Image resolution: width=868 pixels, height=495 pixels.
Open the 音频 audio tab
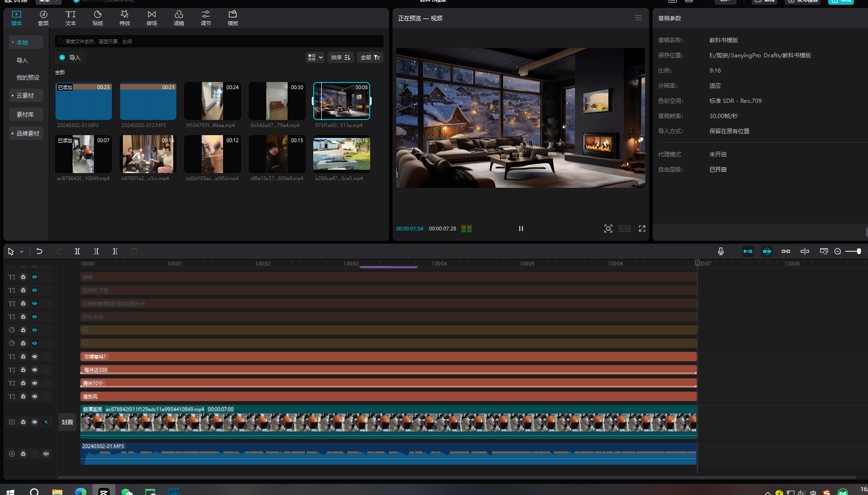coord(43,18)
